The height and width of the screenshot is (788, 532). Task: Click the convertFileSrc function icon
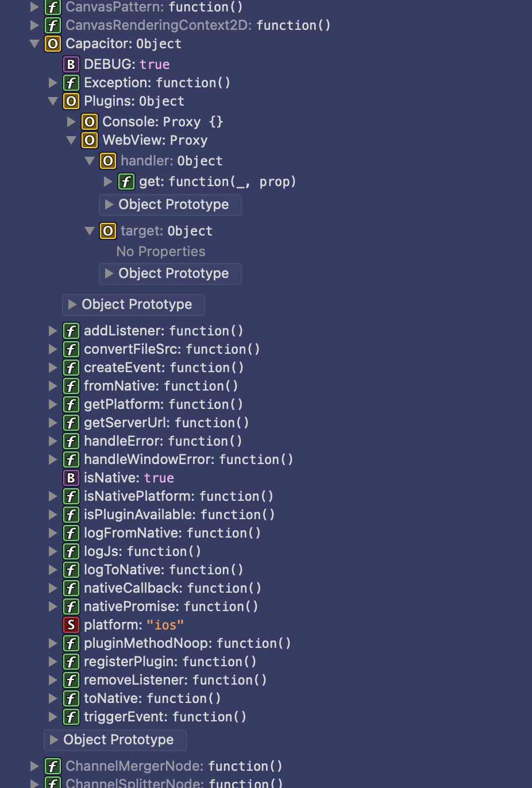[71, 349]
